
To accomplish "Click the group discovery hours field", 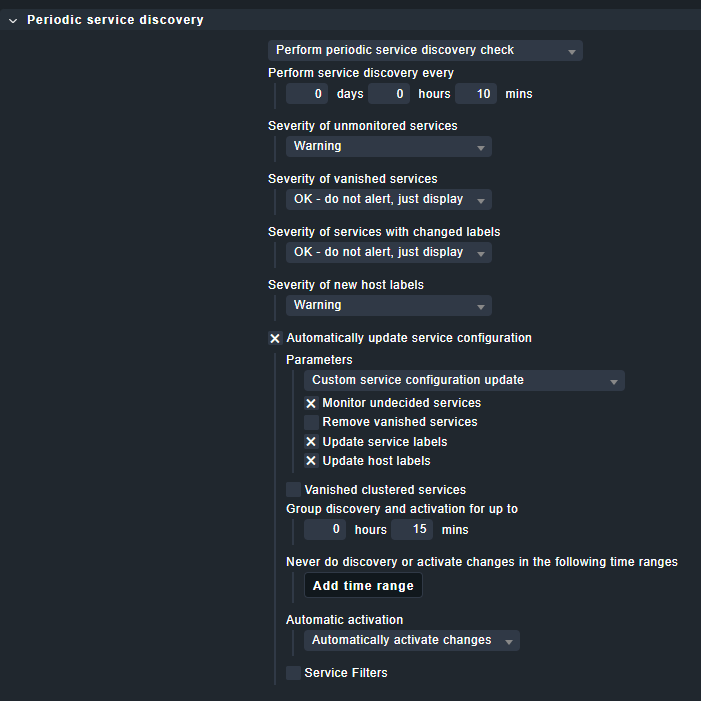I will point(325,529).
